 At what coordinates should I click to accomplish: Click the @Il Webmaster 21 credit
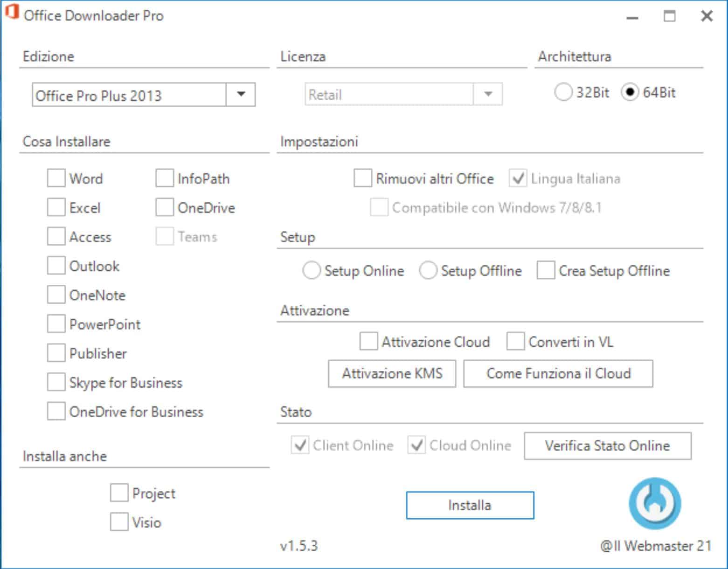coord(656,546)
